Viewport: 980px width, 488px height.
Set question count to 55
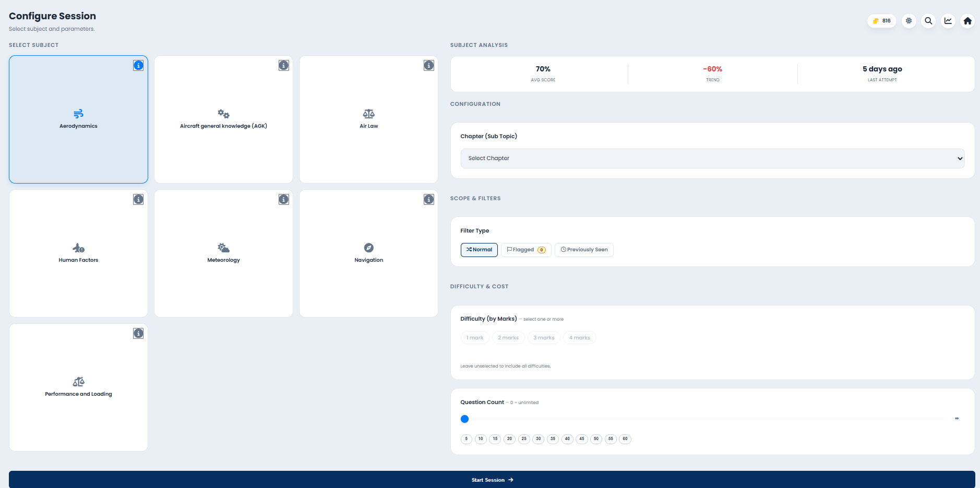click(611, 439)
